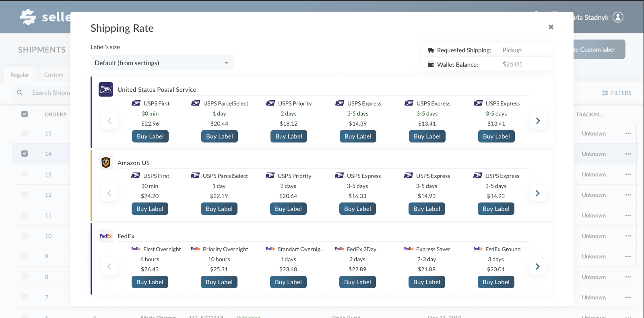The image size is (644, 318).
Task: Click the wallet icon beside Wallet Balance
Action: pyautogui.click(x=431, y=64)
